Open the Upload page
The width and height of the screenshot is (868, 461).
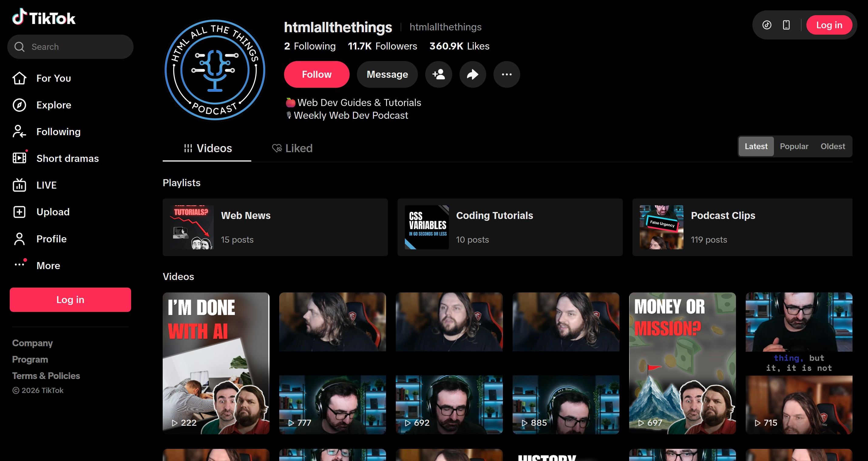tap(53, 212)
